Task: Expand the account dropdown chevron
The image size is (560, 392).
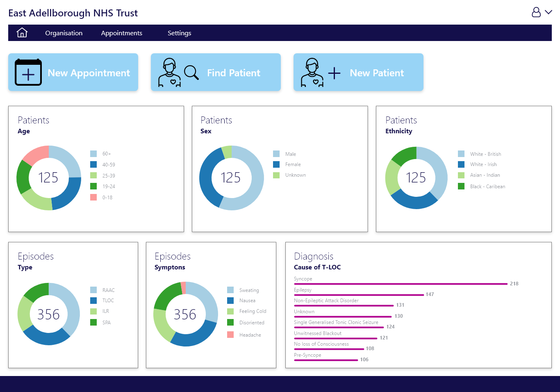Action: coord(549,12)
